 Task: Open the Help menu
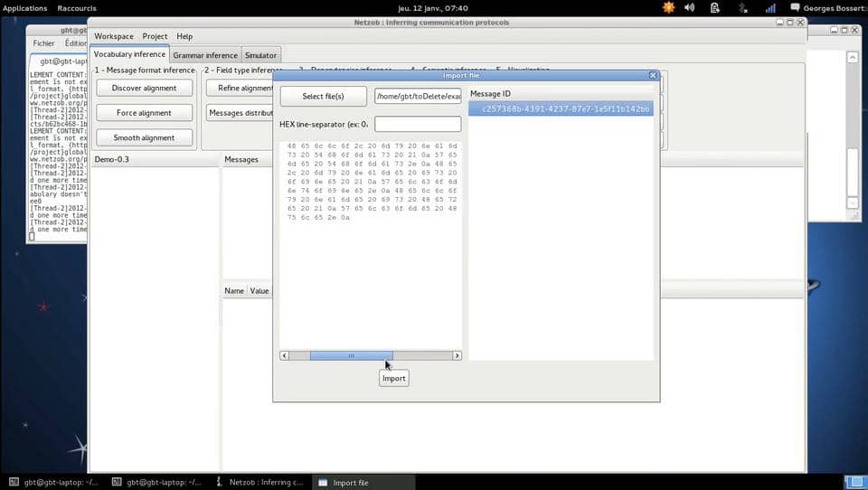click(184, 36)
